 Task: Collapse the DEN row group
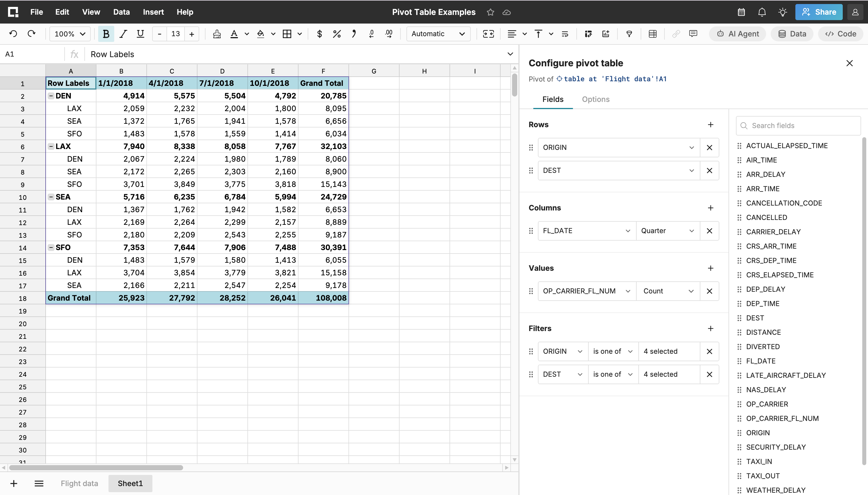(51, 96)
